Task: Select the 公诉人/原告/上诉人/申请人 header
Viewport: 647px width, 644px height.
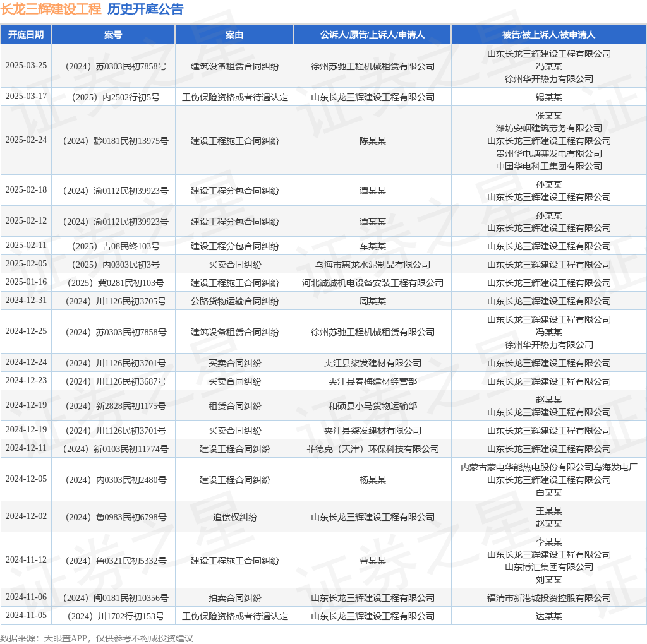Action: coord(372,35)
